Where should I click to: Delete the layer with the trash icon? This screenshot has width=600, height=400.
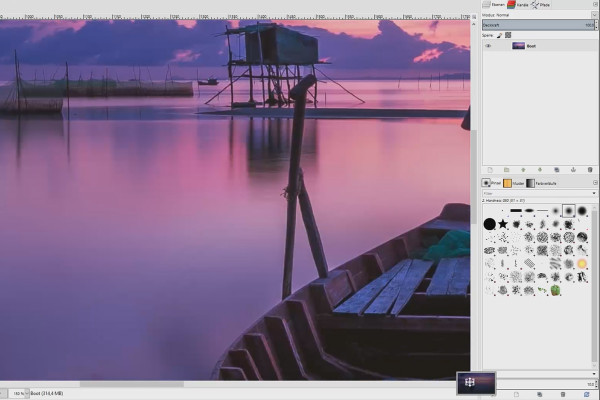pyautogui.click(x=590, y=170)
